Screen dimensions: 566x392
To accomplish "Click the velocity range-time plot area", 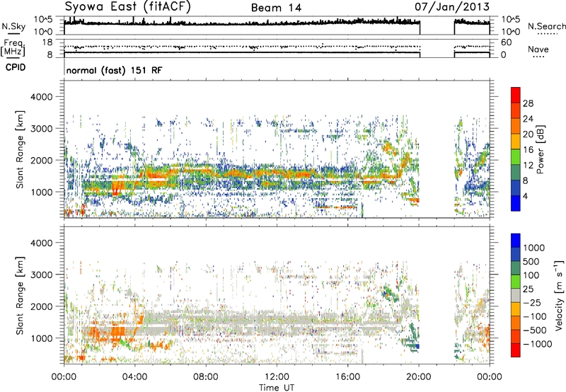I will (x=277, y=295).
